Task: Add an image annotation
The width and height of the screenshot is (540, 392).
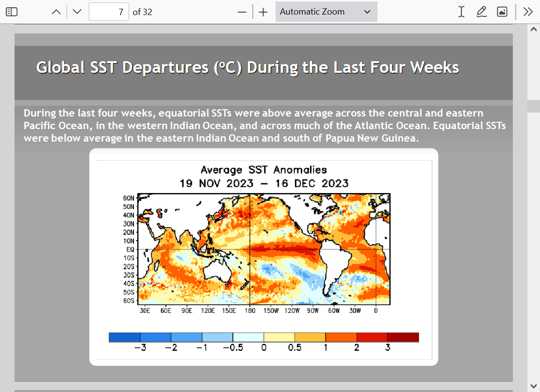Action: click(502, 12)
